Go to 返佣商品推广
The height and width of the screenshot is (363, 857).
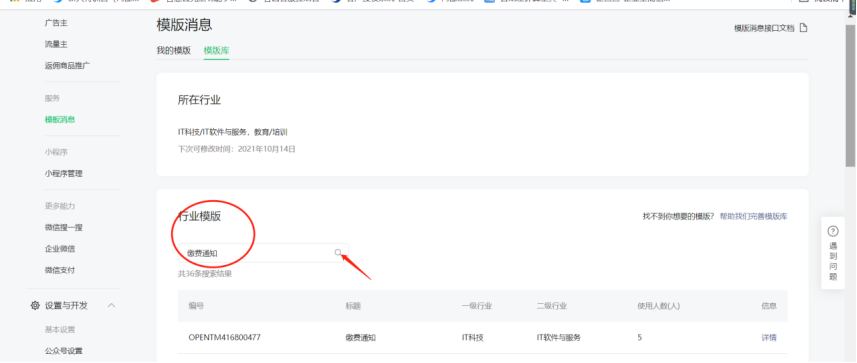click(68, 66)
